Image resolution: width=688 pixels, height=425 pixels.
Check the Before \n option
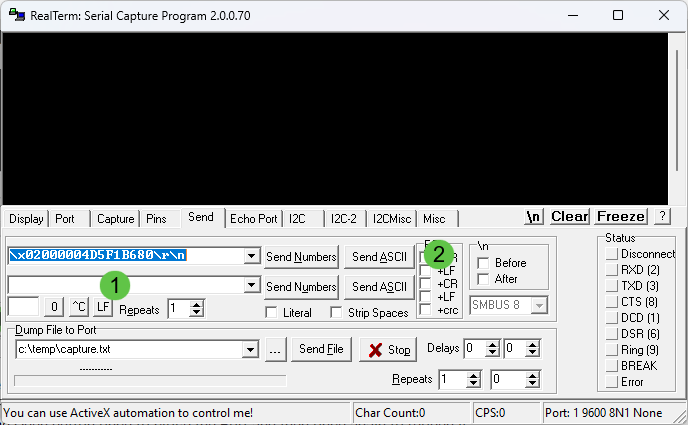click(483, 263)
